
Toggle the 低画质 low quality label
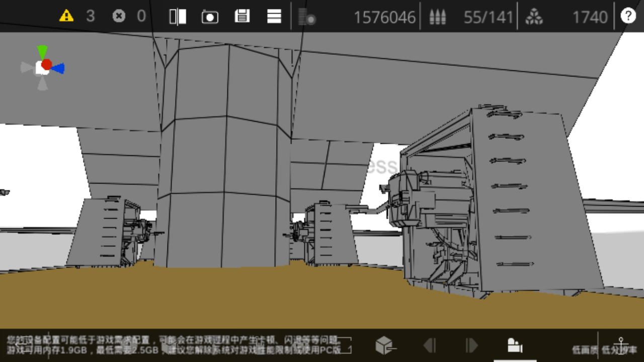(x=585, y=350)
